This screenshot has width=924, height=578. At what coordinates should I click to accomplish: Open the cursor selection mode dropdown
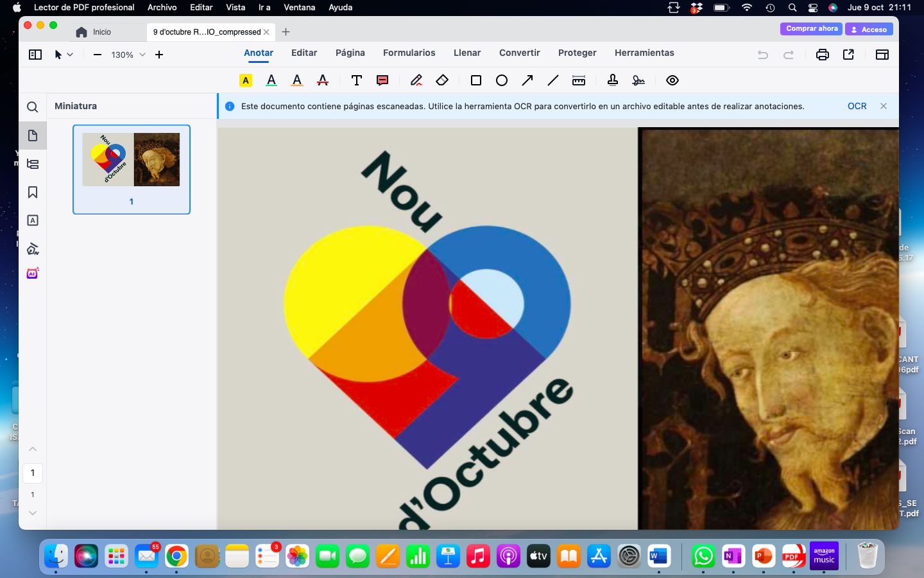pos(70,55)
